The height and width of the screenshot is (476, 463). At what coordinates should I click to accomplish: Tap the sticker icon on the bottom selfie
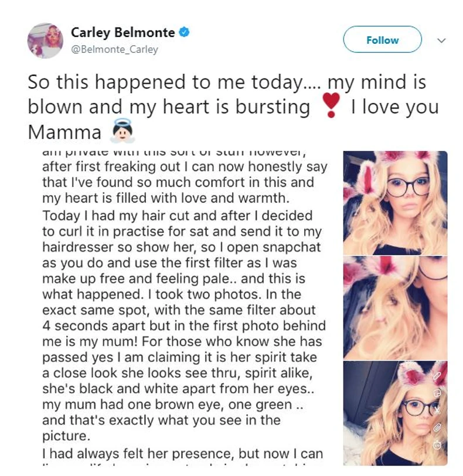coord(437,393)
